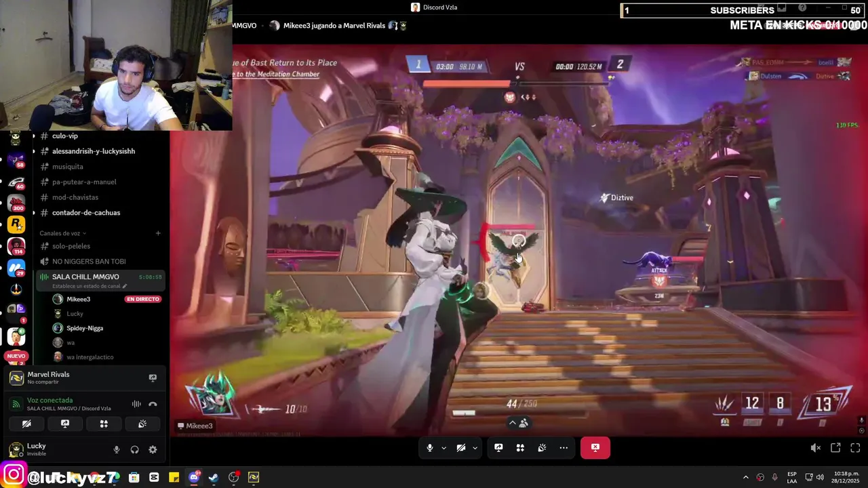The height and width of the screenshot is (488, 868).
Task: Share your screen from call control bar
Action: tap(498, 448)
